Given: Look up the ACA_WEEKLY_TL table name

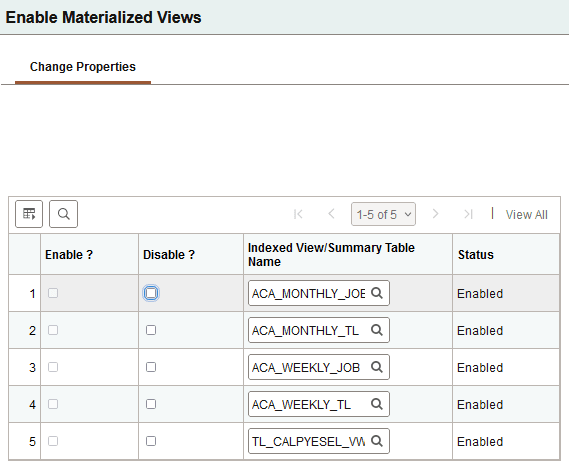Looking at the screenshot, I should (377, 404).
